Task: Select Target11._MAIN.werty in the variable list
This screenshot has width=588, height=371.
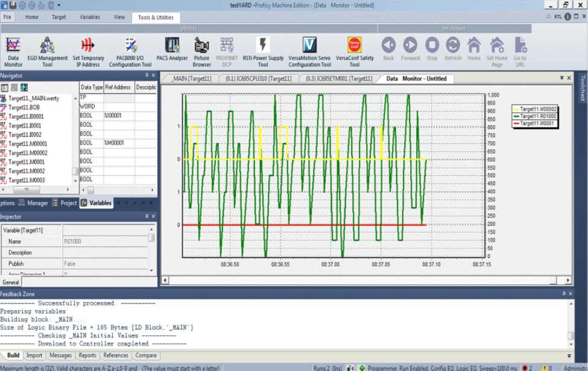Action: click(x=34, y=98)
